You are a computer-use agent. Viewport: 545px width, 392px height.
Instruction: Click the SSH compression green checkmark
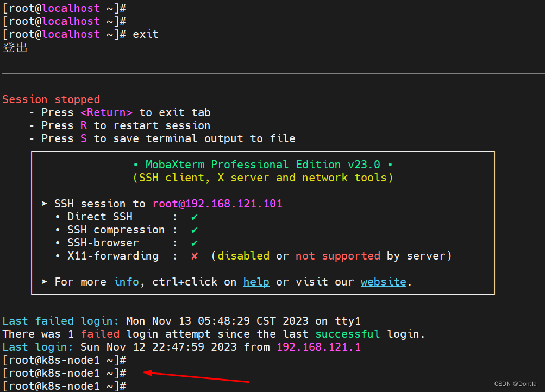click(195, 230)
